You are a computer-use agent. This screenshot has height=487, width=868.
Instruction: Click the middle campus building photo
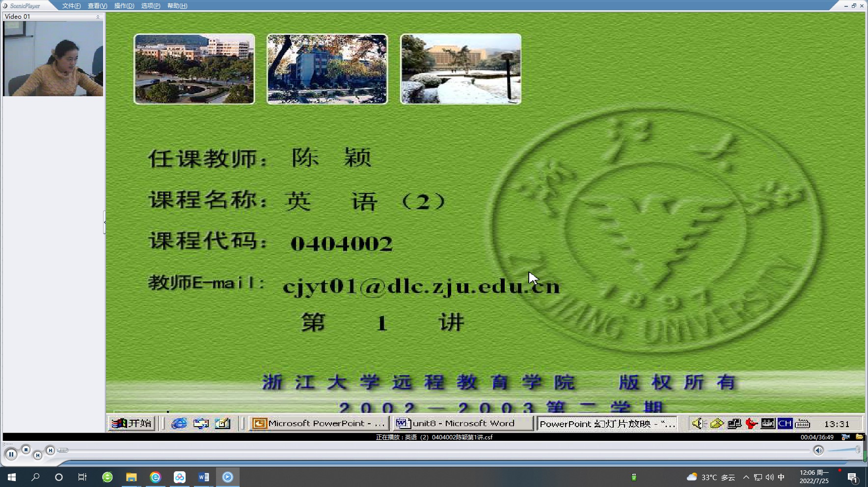tap(327, 69)
